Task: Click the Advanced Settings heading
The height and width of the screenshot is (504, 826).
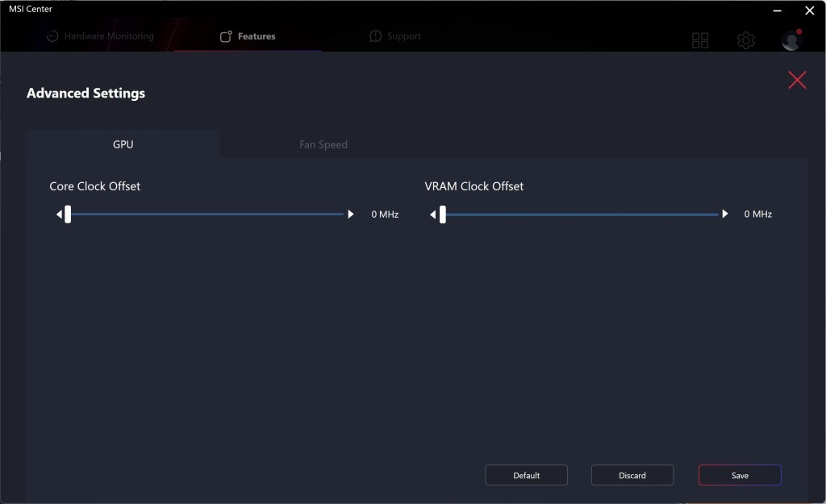Action: (86, 94)
